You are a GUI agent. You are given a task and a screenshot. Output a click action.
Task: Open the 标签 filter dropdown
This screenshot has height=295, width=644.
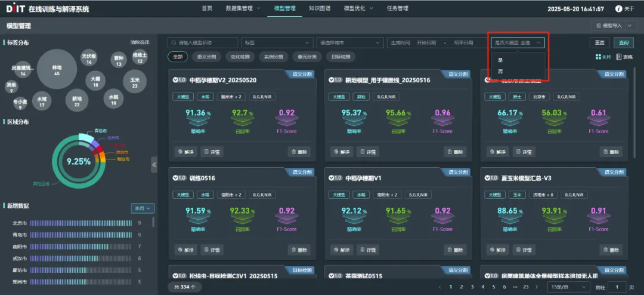click(277, 42)
